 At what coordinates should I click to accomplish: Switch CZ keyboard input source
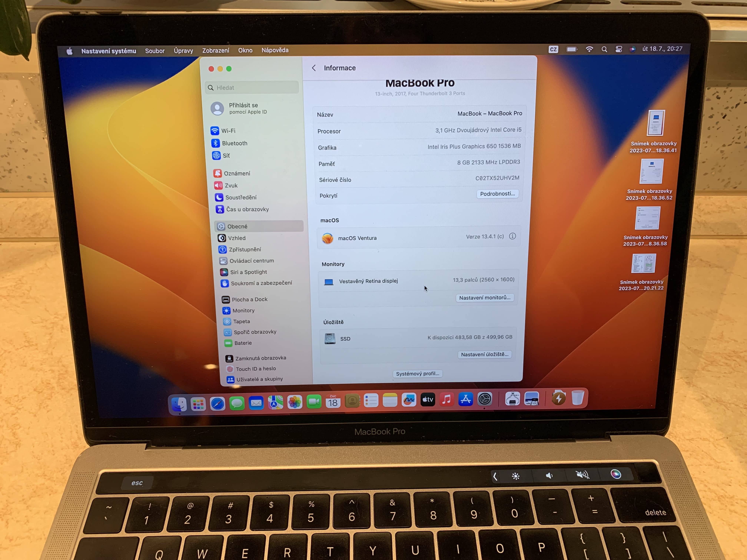coord(553,49)
